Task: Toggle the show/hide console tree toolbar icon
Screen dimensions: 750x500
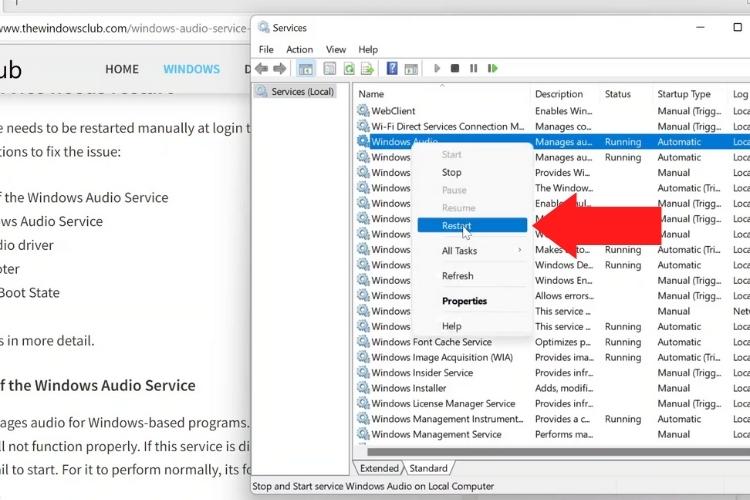Action: coord(306,69)
